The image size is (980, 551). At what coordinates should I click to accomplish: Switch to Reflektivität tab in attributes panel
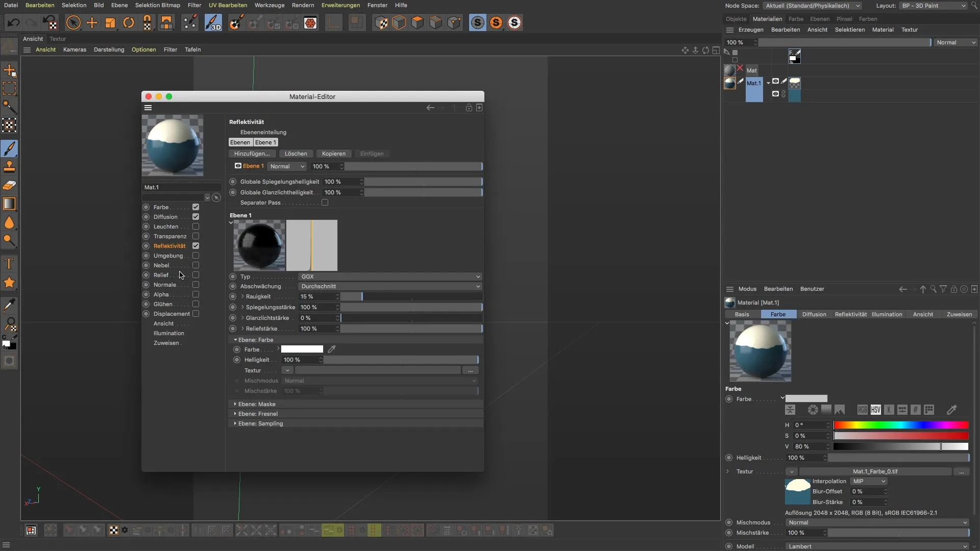(x=850, y=314)
